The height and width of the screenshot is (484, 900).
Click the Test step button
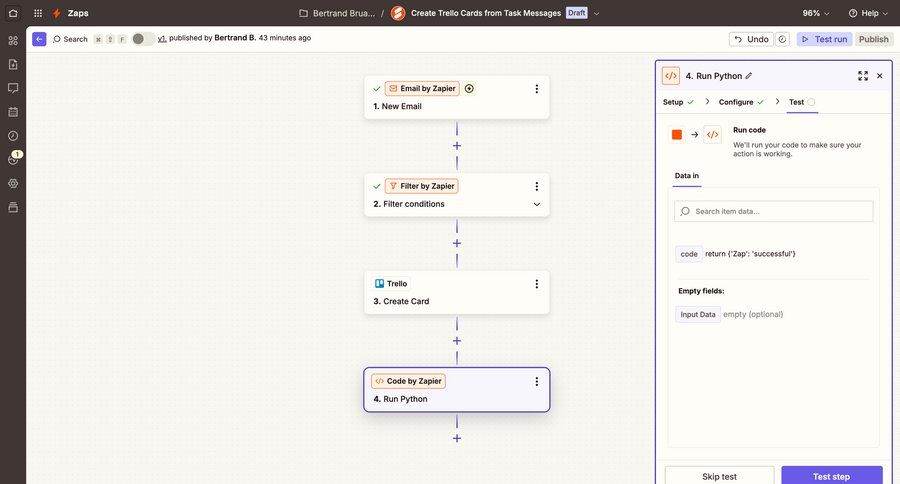tap(831, 476)
